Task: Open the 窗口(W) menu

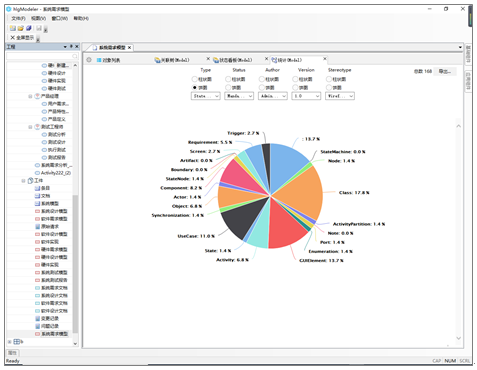Action: [x=60, y=18]
